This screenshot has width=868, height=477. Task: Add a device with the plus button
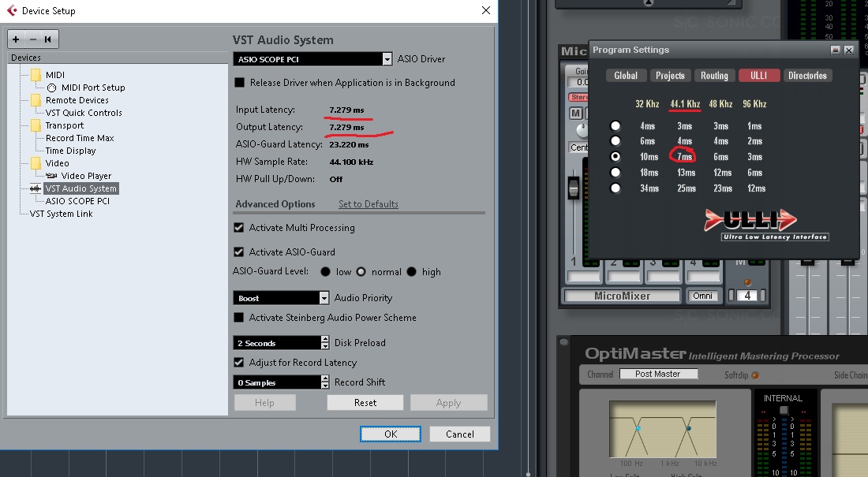(x=16, y=39)
